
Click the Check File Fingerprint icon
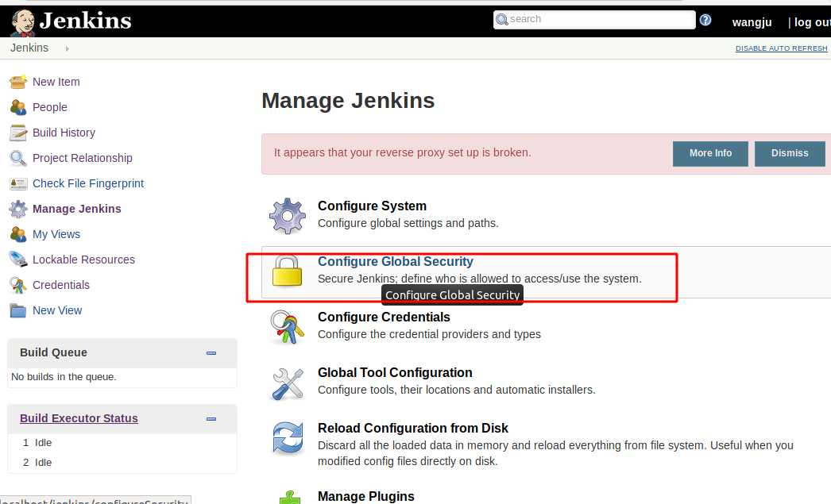(x=18, y=183)
